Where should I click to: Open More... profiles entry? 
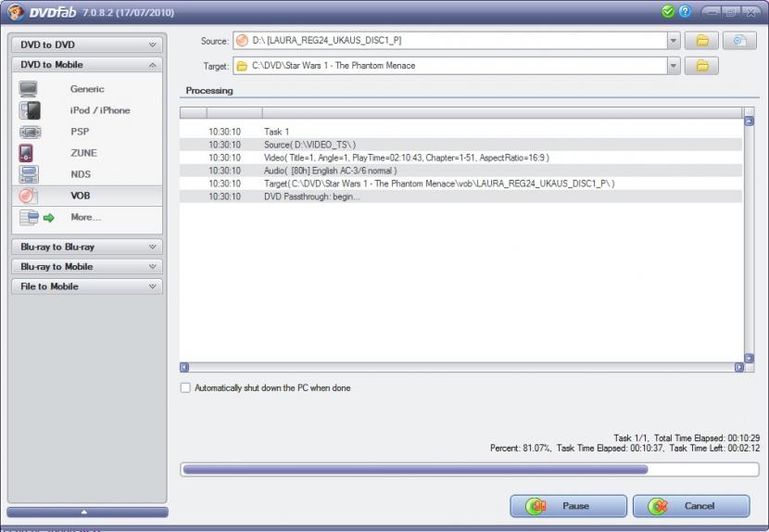point(86,217)
